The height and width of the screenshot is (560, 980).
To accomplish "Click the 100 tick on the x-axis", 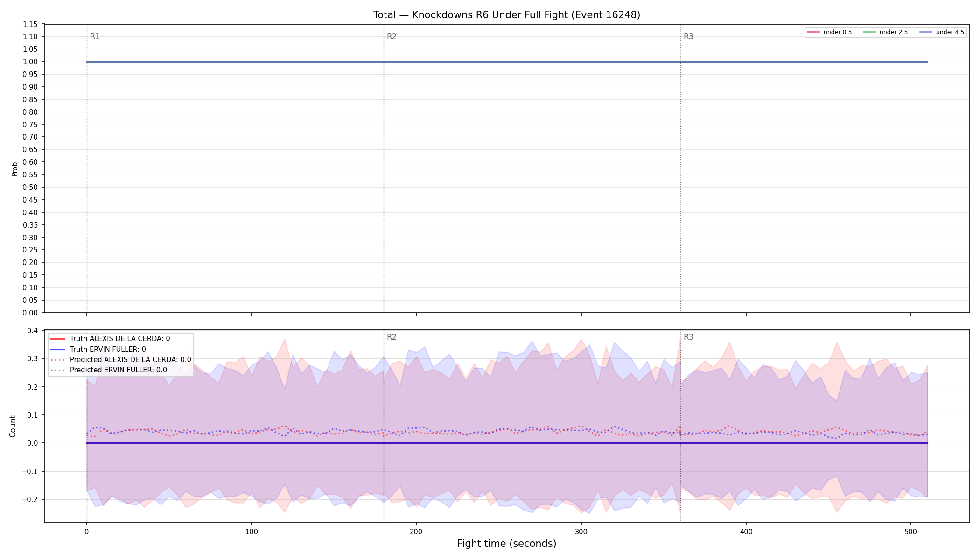I will 252,532.
